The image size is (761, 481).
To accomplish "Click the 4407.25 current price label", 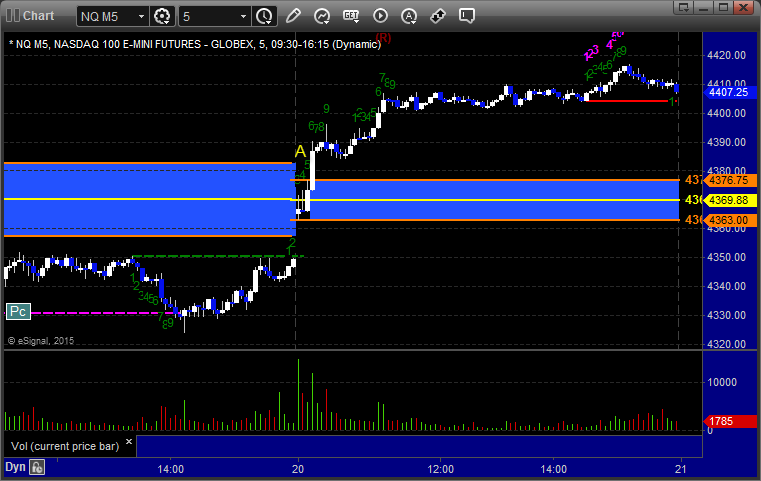I will pos(728,92).
